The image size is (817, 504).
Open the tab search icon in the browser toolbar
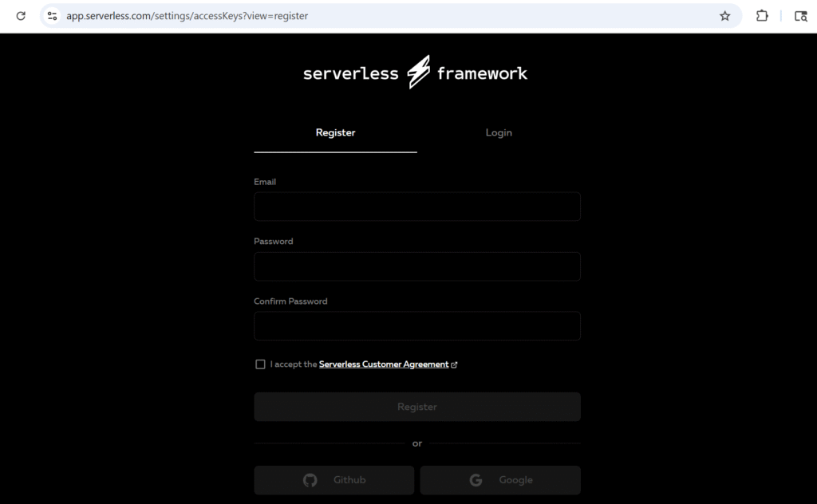pos(801,16)
